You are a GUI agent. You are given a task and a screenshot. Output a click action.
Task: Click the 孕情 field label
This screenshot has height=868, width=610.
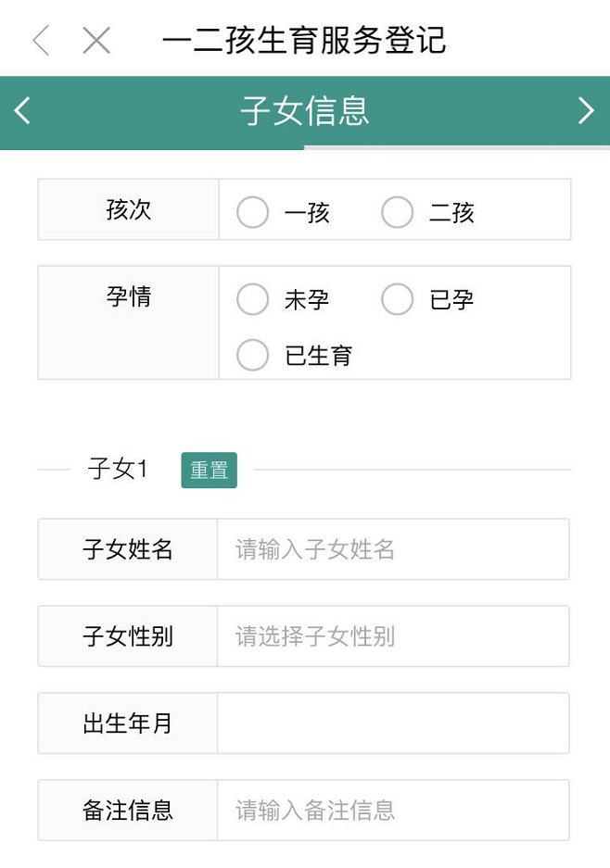coord(129,297)
